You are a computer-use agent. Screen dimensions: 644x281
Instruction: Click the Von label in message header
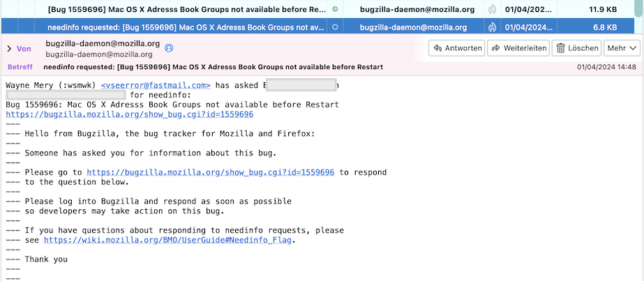point(24,49)
